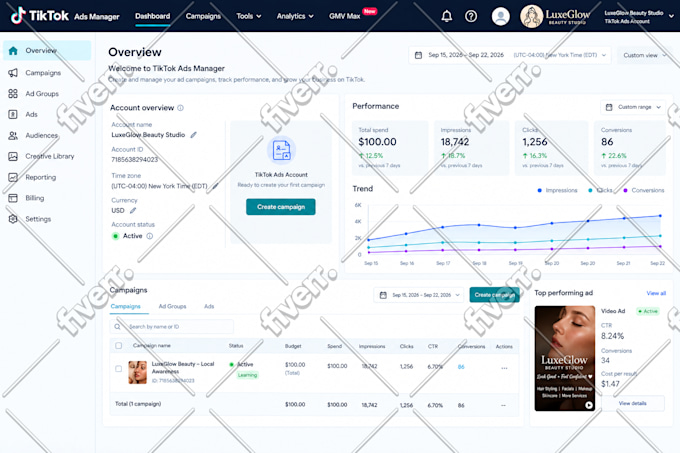
Task: Check the LuxeGlow Beauty campaign checkbox
Action: tap(118, 368)
